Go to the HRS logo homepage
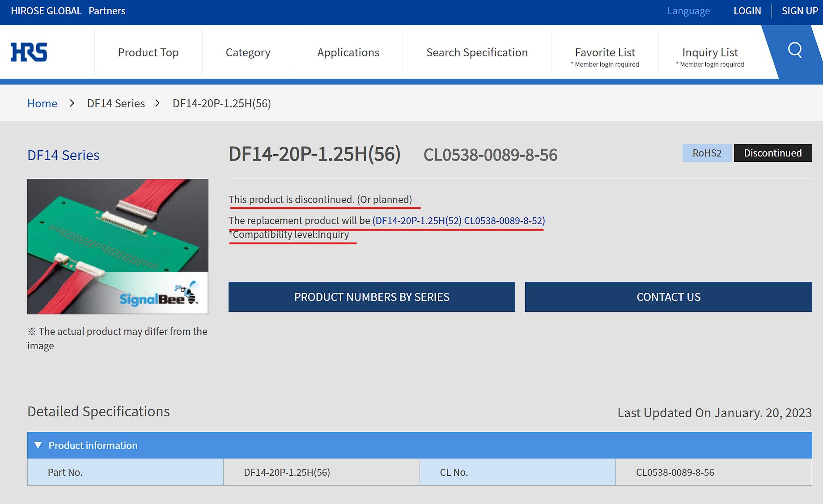The width and height of the screenshot is (823, 504). point(29,52)
